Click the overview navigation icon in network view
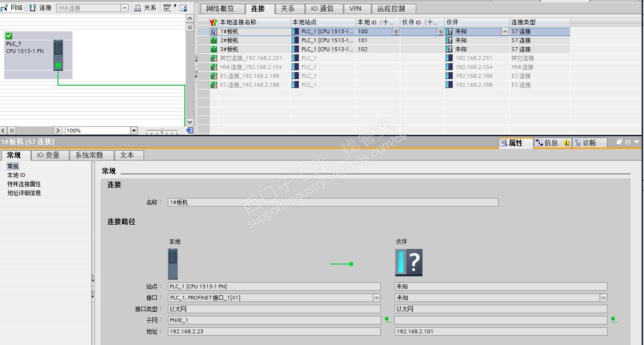The image size is (644, 345). 190,131
